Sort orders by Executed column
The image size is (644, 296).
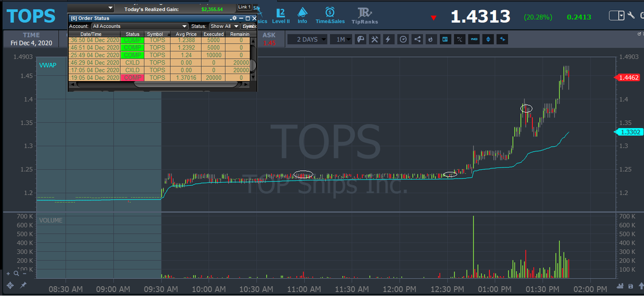tap(213, 34)
